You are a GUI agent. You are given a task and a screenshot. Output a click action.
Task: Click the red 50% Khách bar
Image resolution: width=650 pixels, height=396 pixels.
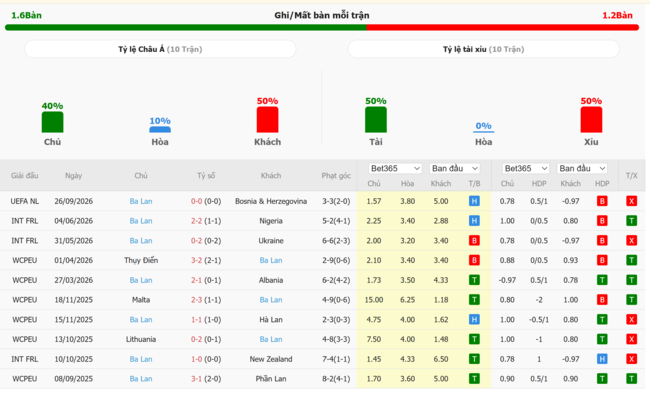(x=267, y=119)
